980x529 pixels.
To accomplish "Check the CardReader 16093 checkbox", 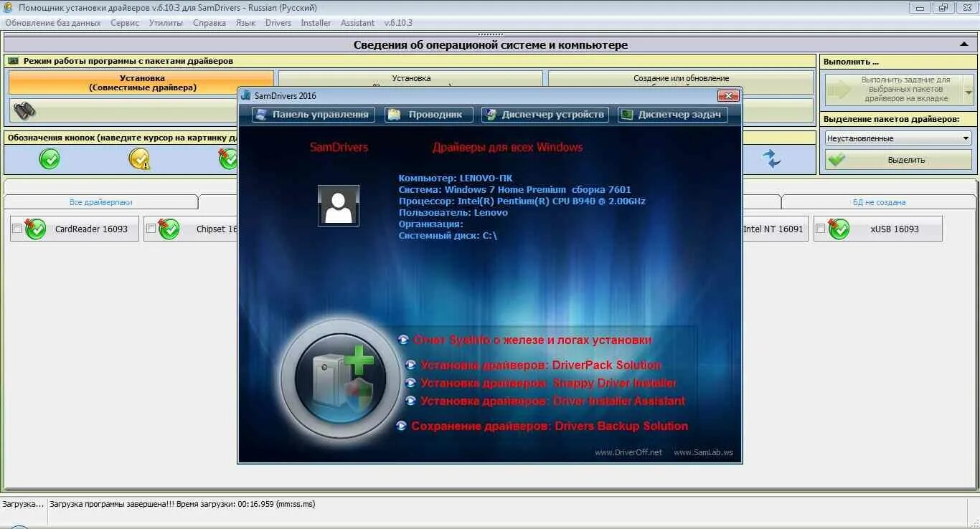I will (17, 229).
